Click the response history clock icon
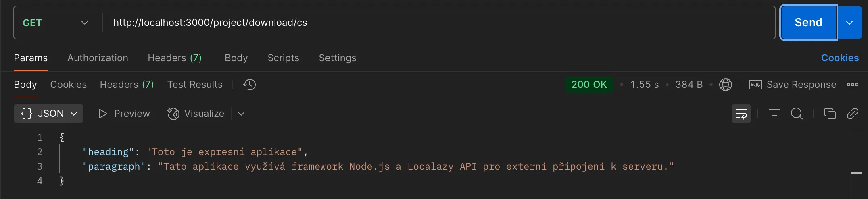Screen dimensions: 868x199 (250, 85)
